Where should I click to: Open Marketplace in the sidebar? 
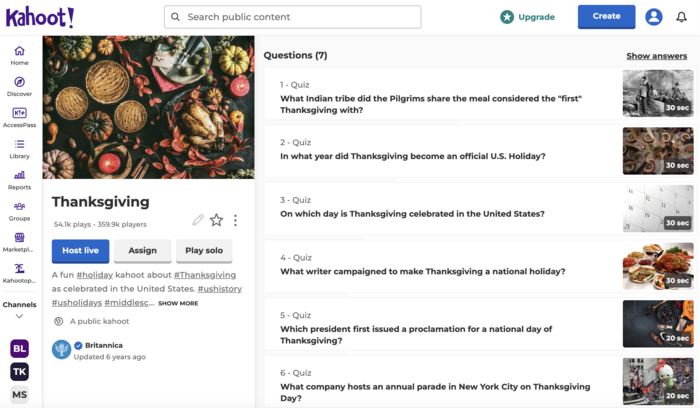point(19,241)
